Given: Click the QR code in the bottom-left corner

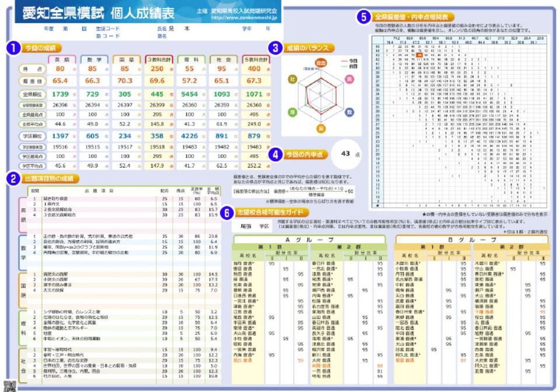Looking at the screenshot, I should pyautogui.click(x=10, y=386).
